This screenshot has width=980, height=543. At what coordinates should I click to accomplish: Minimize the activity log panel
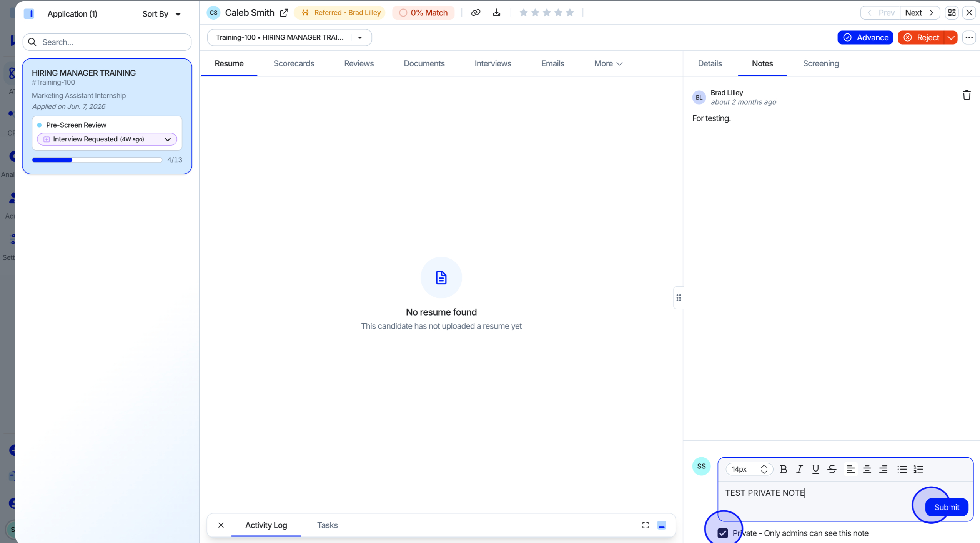click(661, 525)
